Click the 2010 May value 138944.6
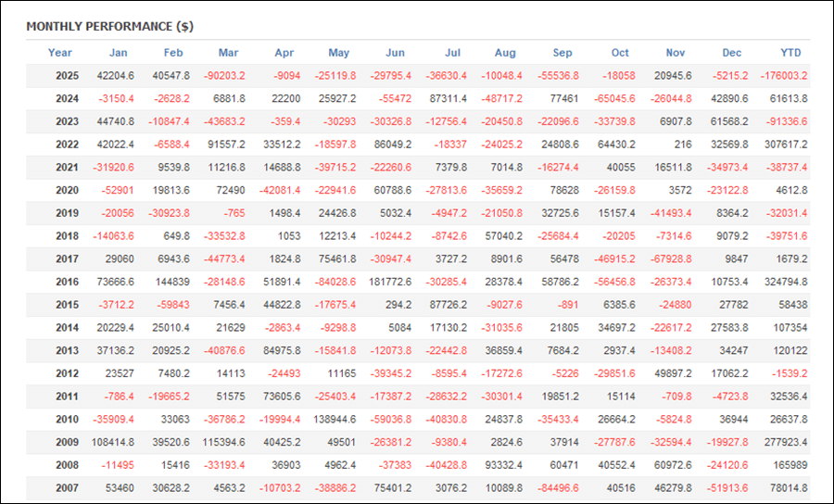The width and height of the screenshot is (834, 504). (x=323, y=419)
